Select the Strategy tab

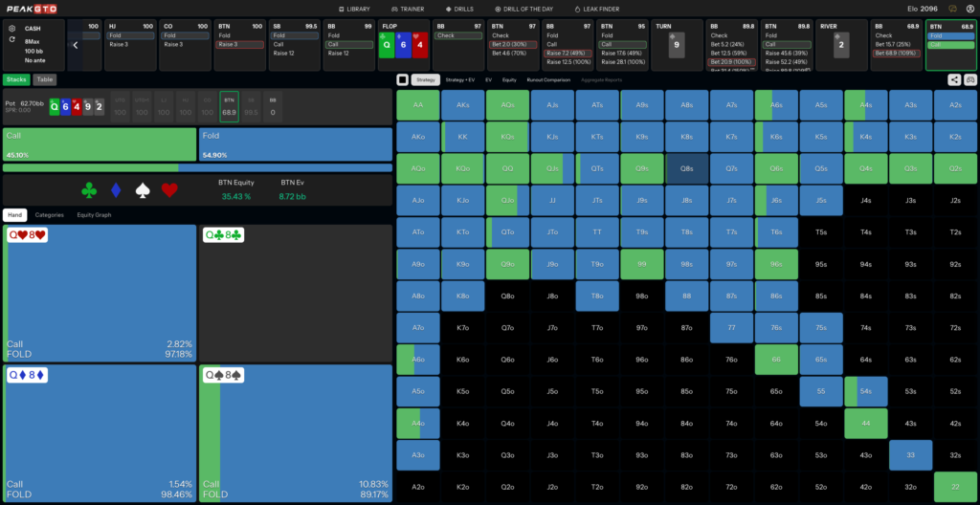426,79
